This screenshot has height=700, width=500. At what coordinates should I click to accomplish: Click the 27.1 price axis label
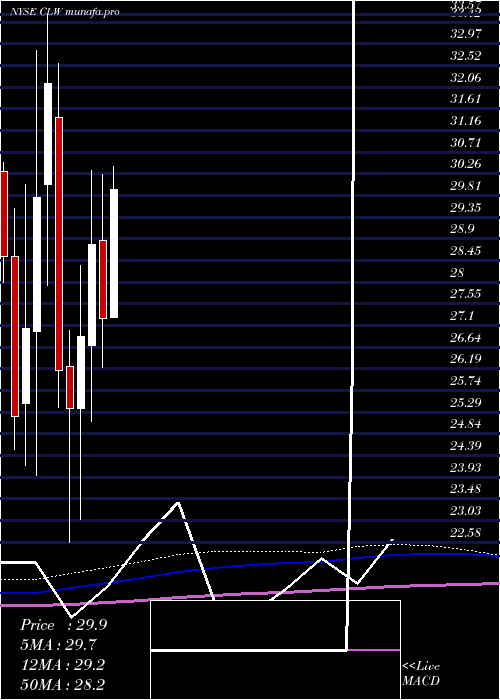[462, 316]
